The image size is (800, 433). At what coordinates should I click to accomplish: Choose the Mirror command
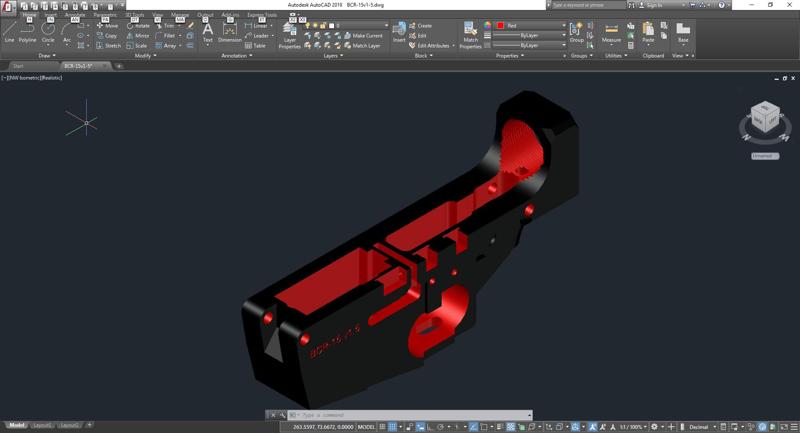click(138, 36)
